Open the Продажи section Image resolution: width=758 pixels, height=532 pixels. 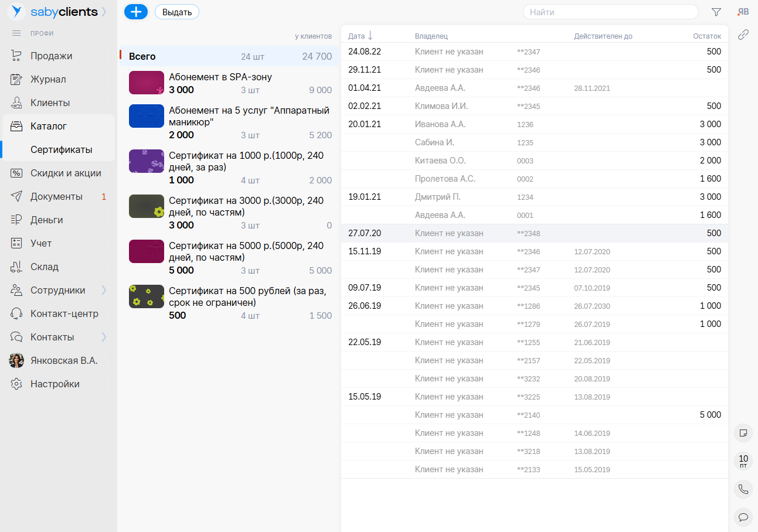[x=51, y=56]
